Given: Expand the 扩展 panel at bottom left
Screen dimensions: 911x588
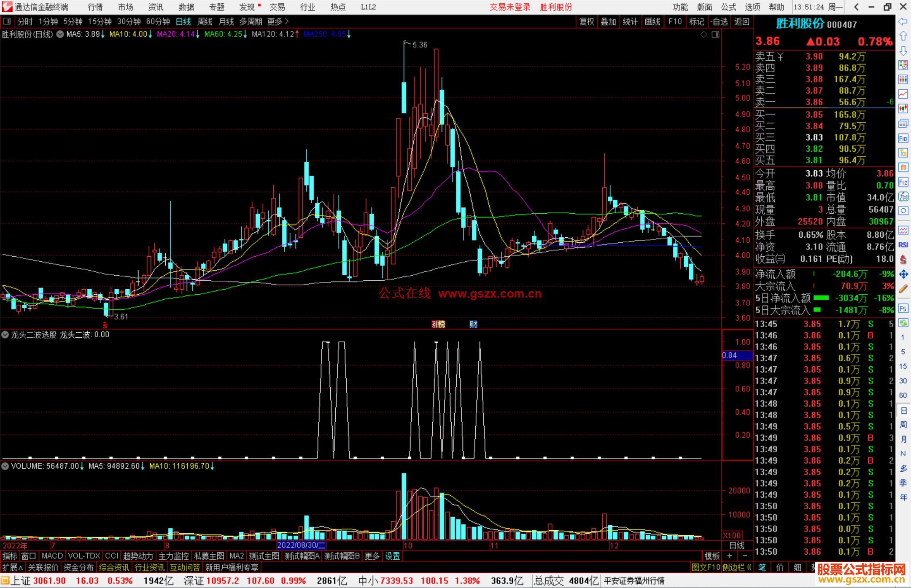Looking at the screenshot, I should tap(12, 567).
